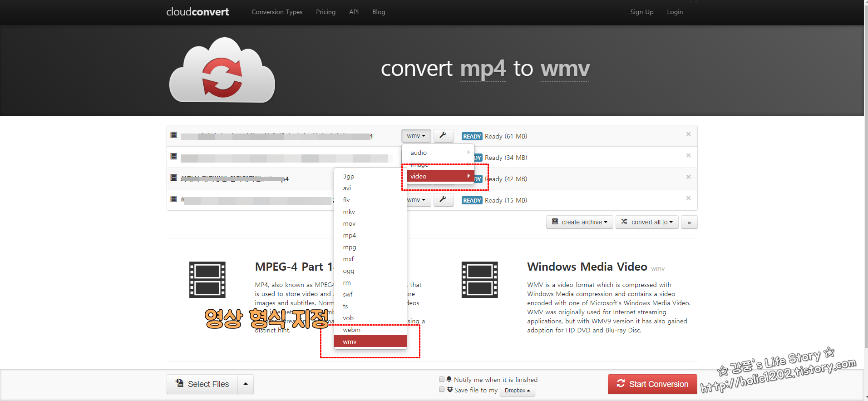Select rm video format
This screenshot has width=868, height=401.
(370, 282)
